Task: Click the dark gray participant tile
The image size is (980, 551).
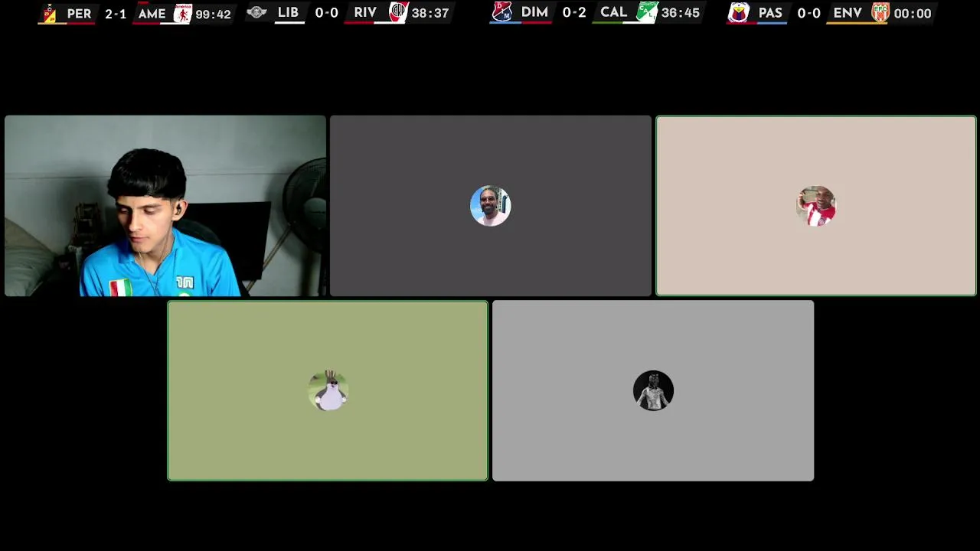Action: point(491,206)
